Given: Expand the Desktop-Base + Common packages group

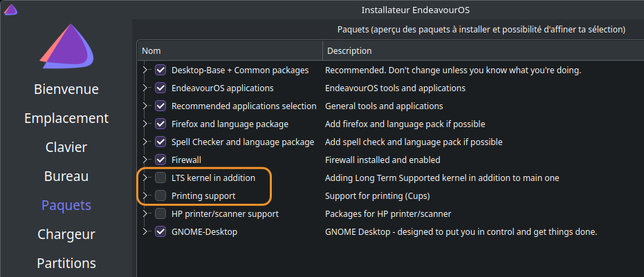Looking at the screenshot, I should coord(145,70).
